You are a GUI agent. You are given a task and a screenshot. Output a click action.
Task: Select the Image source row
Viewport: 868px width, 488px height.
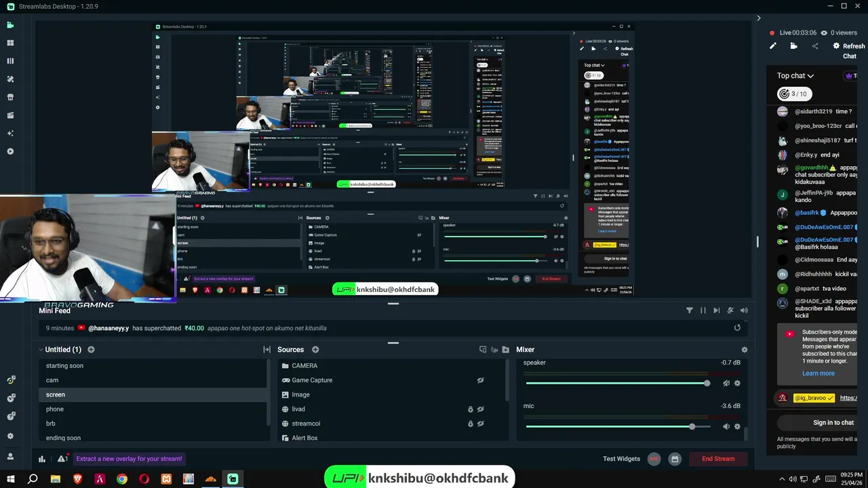[393, 394]
